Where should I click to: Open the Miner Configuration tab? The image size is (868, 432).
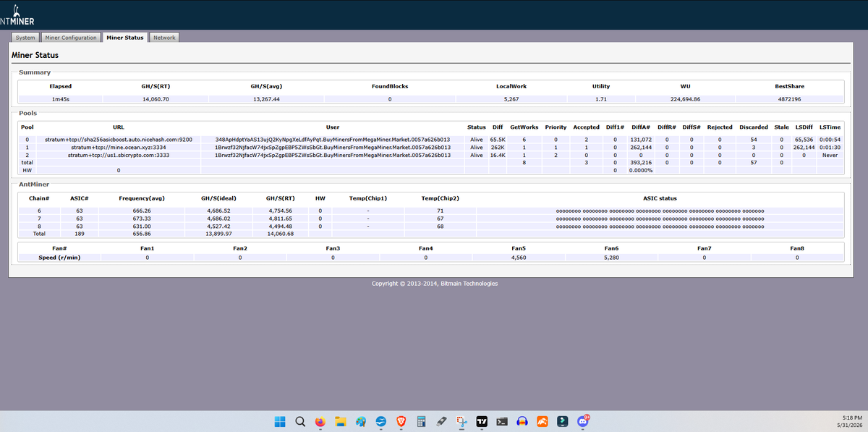click(71, 38)
